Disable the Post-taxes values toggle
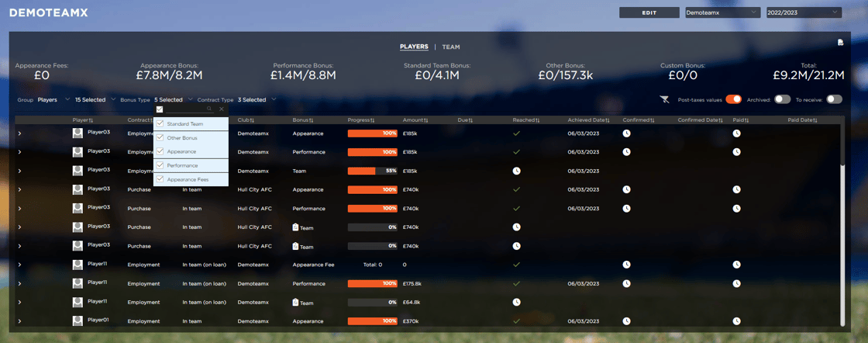Viewport: 868px width, 343px height. 732,99
